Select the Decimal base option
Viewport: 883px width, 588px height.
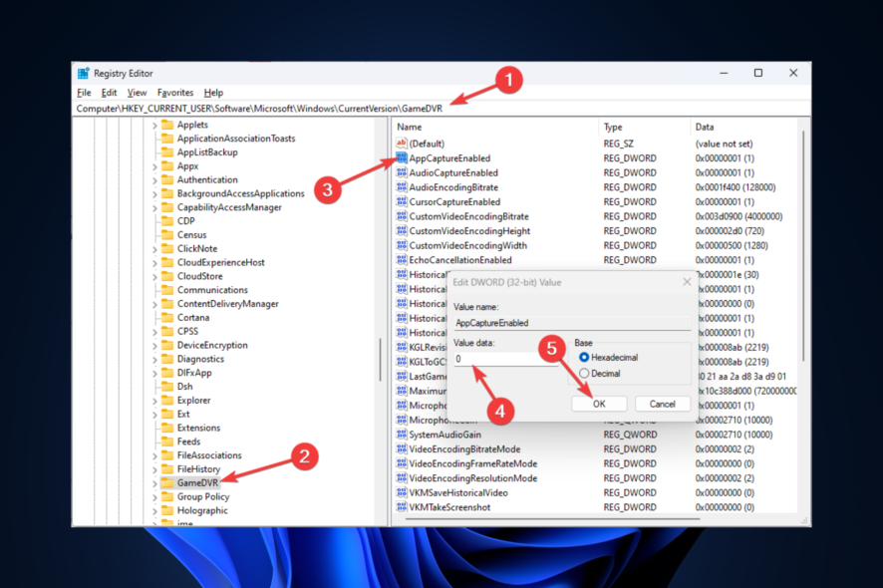584,374
